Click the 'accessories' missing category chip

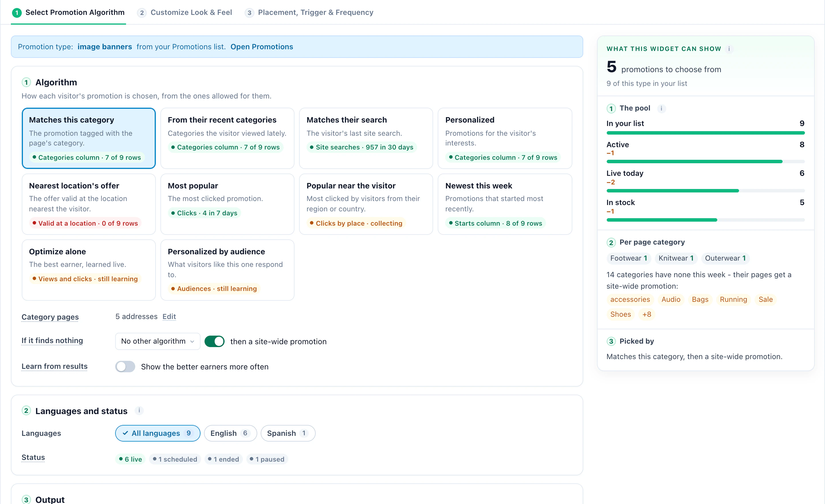[x=630, y=299]
